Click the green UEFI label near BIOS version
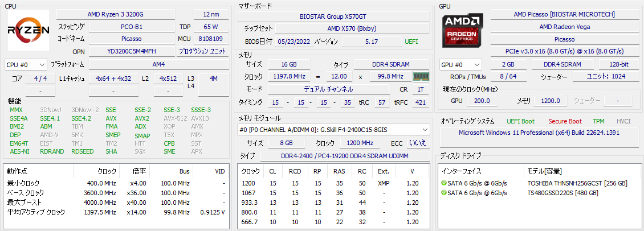 (x=411, y=42)
